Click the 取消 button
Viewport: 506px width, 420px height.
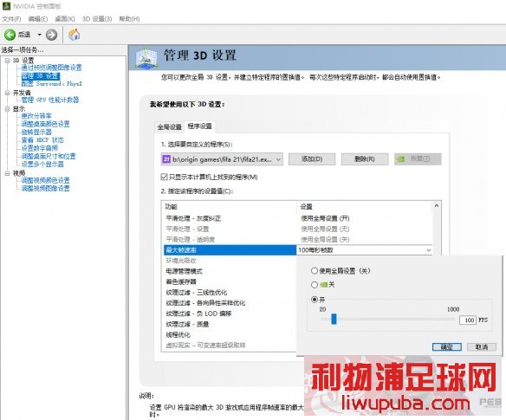click(x=482, y=347)
